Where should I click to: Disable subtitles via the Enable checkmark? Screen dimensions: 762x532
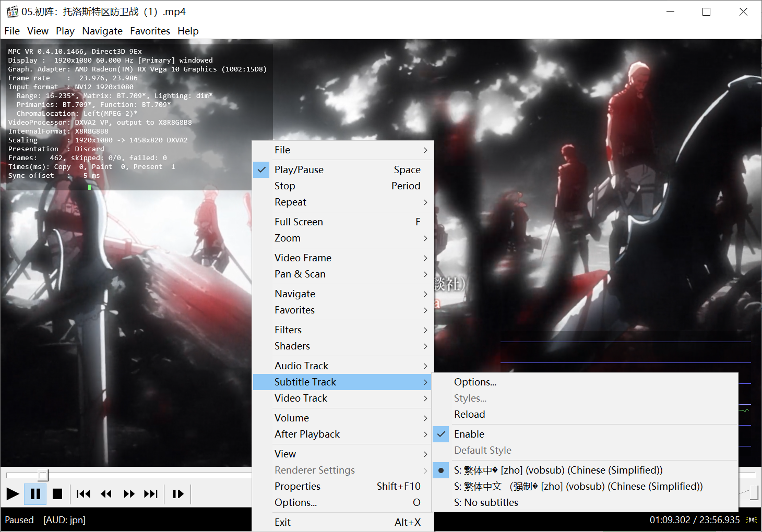point(469,433)
